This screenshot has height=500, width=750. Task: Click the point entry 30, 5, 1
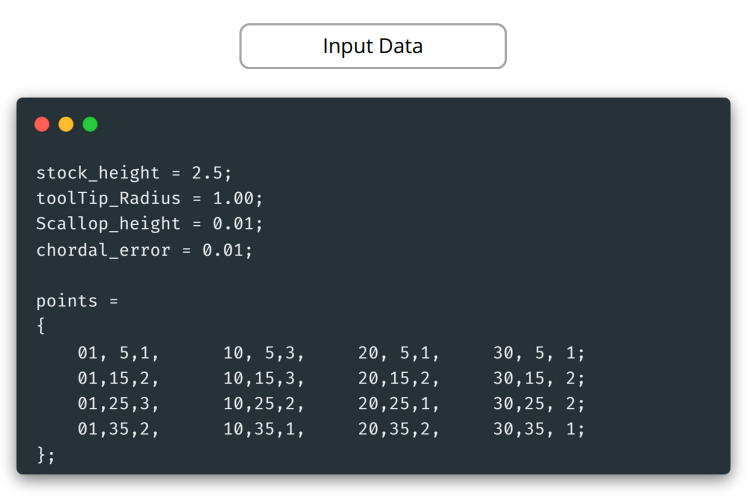(538, 353)
